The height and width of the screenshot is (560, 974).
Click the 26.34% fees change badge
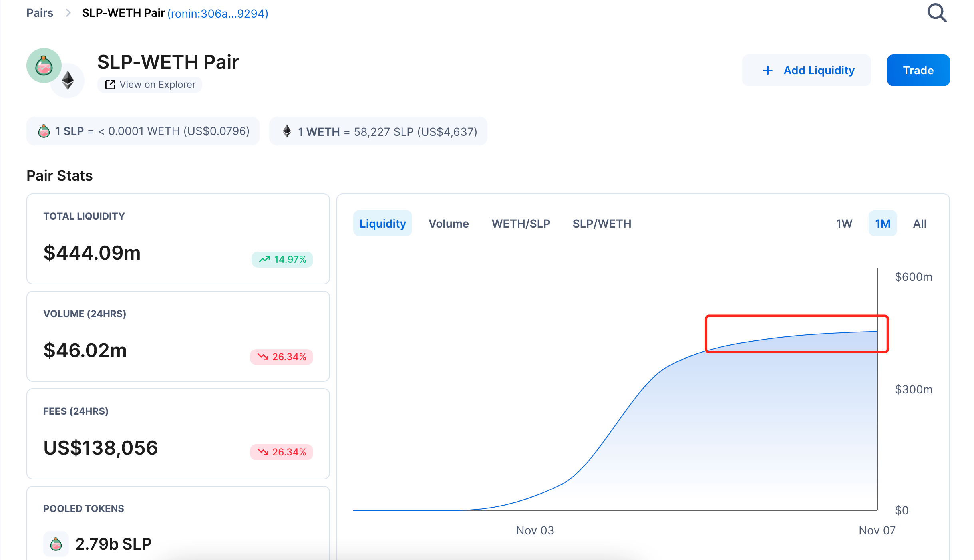(x=281, y=452)
